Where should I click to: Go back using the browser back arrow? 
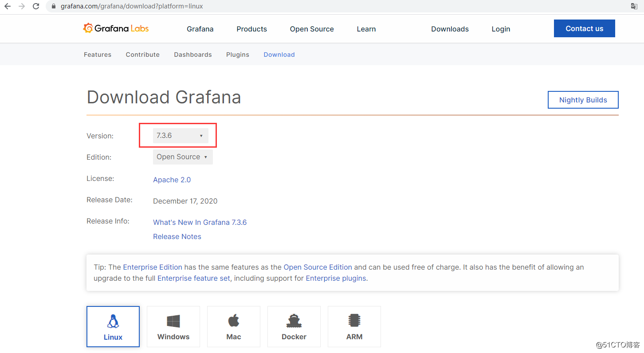[x=8, y=7]
